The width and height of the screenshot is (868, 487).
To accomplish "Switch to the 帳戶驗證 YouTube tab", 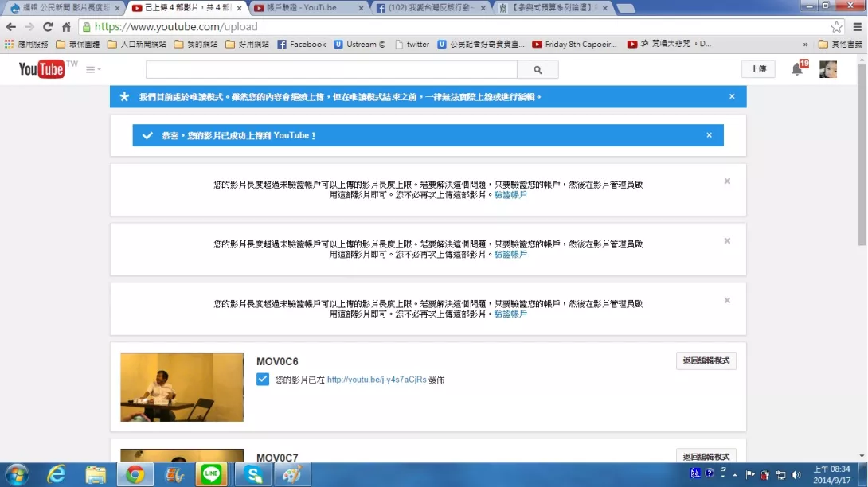I will pos(307,8).
